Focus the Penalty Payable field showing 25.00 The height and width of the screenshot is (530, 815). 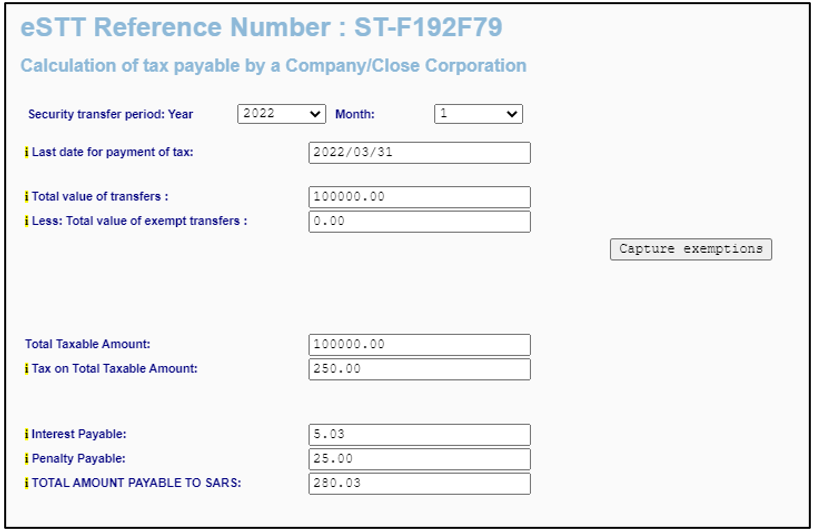[x=419, y=459]
